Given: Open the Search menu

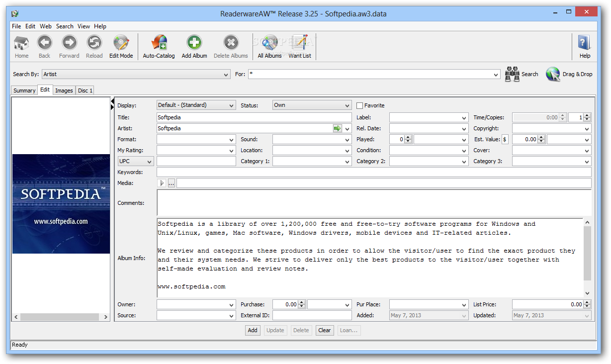Looking at the screenshot, I should (x=65, y=26).
